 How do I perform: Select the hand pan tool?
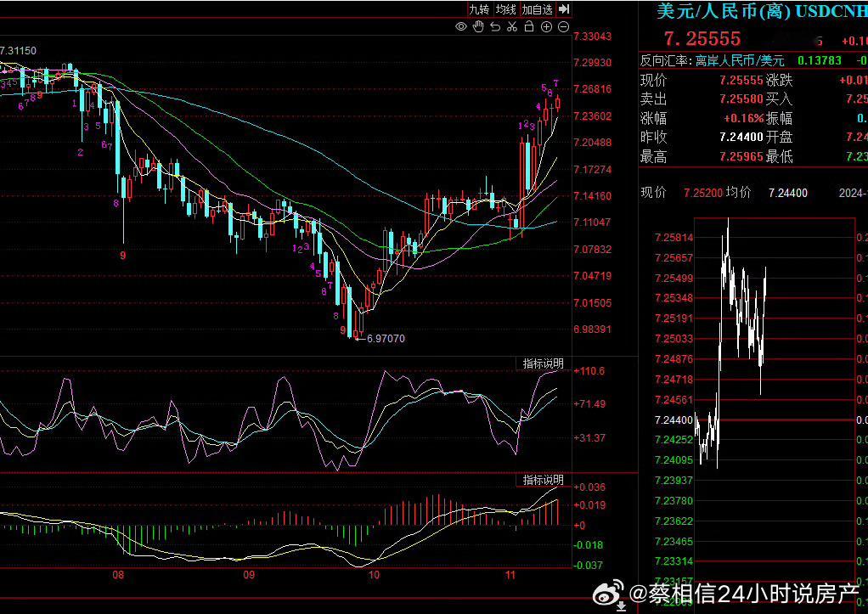[478, 26]
